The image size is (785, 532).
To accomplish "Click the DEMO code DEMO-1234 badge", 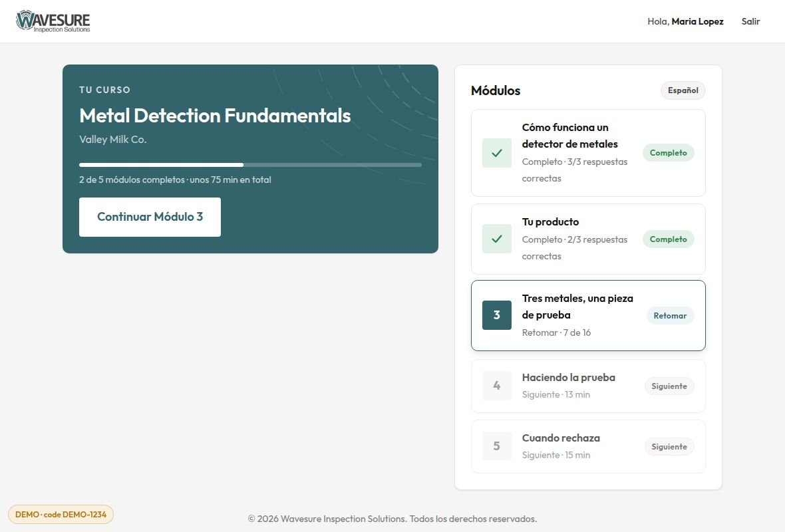I will [61, 515].
